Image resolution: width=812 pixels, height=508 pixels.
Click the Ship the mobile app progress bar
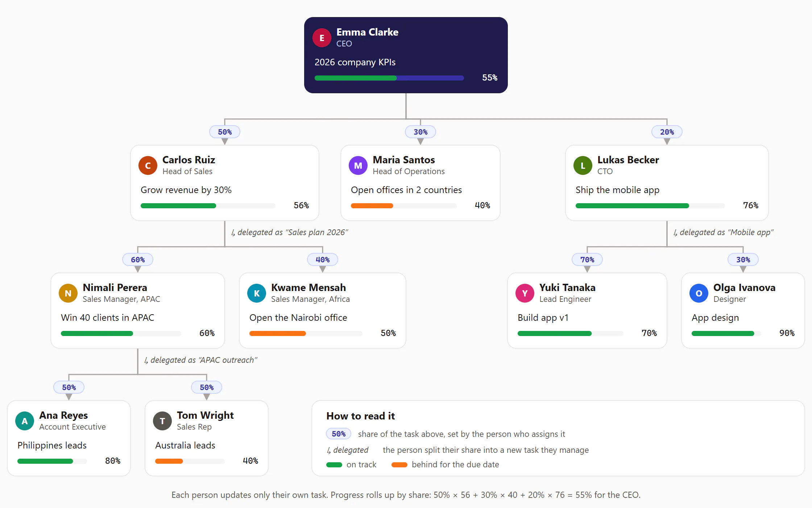(650, 206)
